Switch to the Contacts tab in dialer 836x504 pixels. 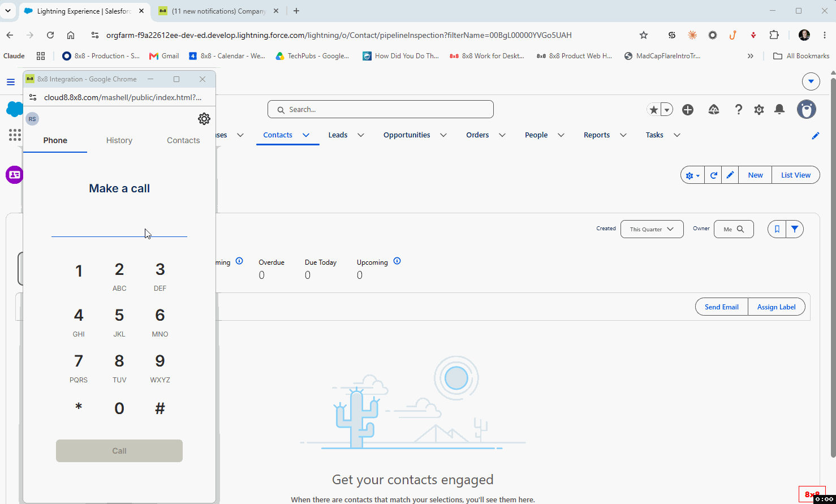[183, 140]
